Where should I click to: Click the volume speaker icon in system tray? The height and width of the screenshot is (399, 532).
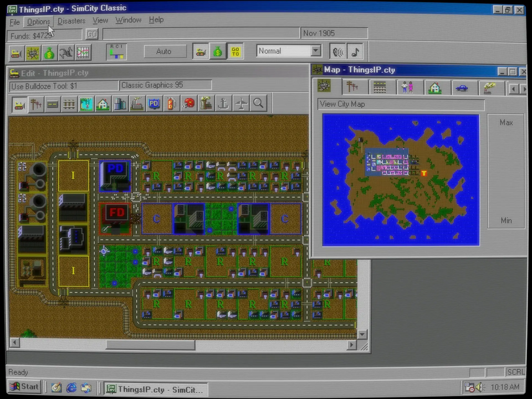[x=479, y=387]
